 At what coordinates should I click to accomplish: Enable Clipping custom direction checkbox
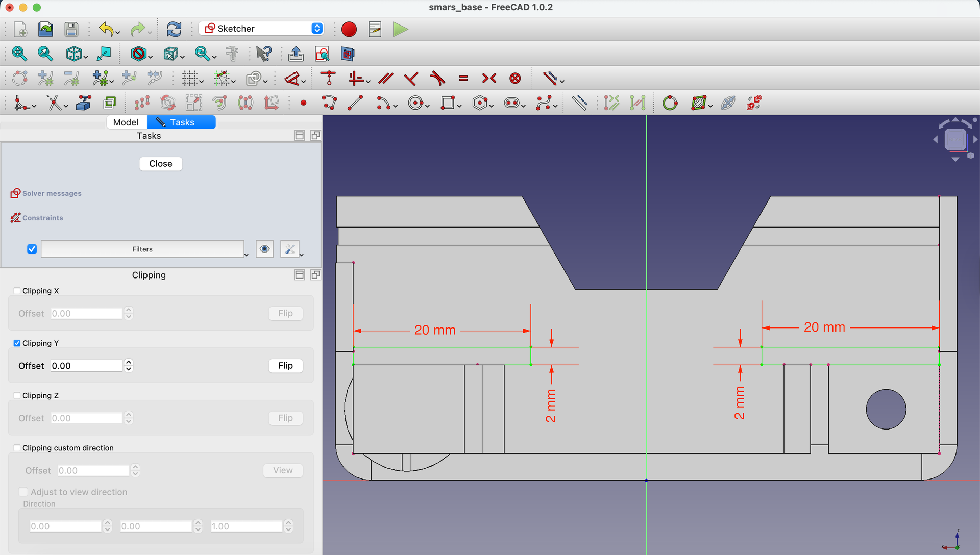tap(17, 448)
